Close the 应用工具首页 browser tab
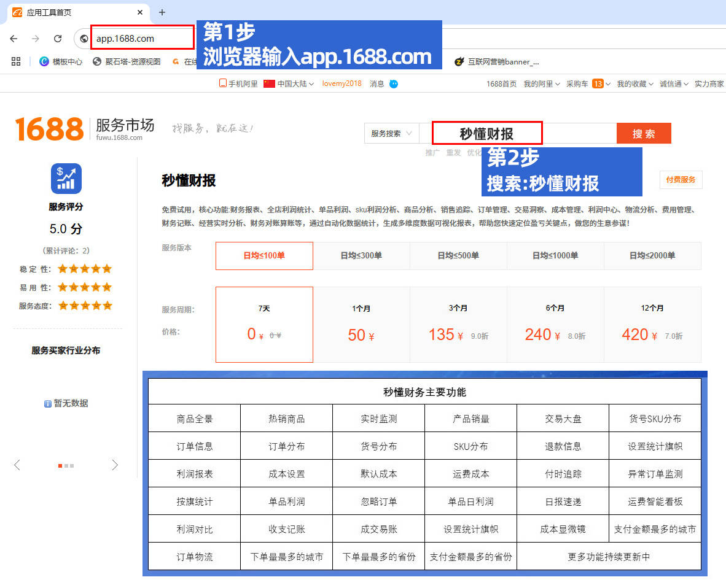 pyautogui.click(x=140, y=12)
